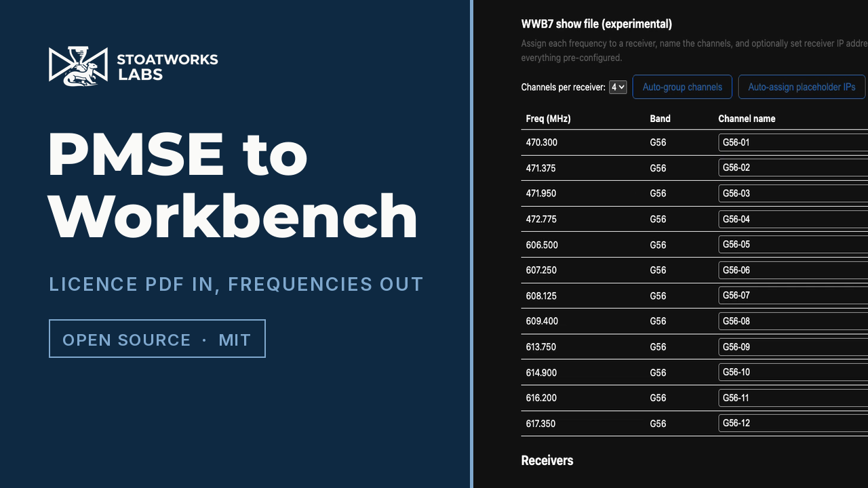This screenshot has height=488, width=868.
Task: Click the G56-09 channel name field
Action: [x=793, y=346]
